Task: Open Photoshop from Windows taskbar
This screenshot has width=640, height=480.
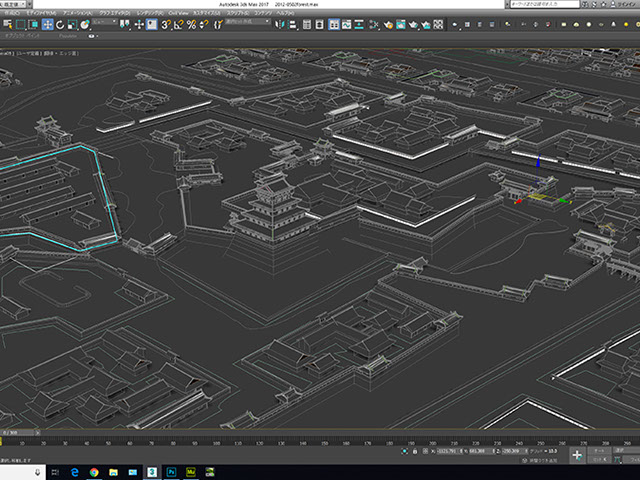Action: (171, 471)
